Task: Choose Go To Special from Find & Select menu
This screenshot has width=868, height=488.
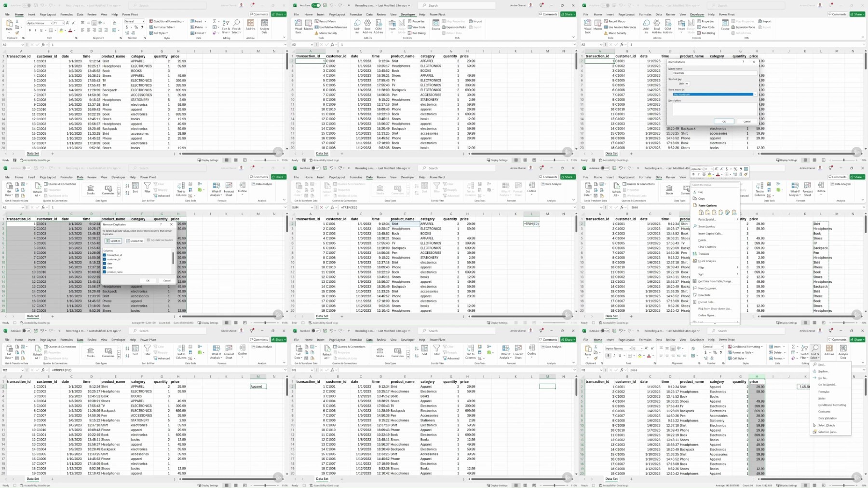Action: (x=830, y=385)
